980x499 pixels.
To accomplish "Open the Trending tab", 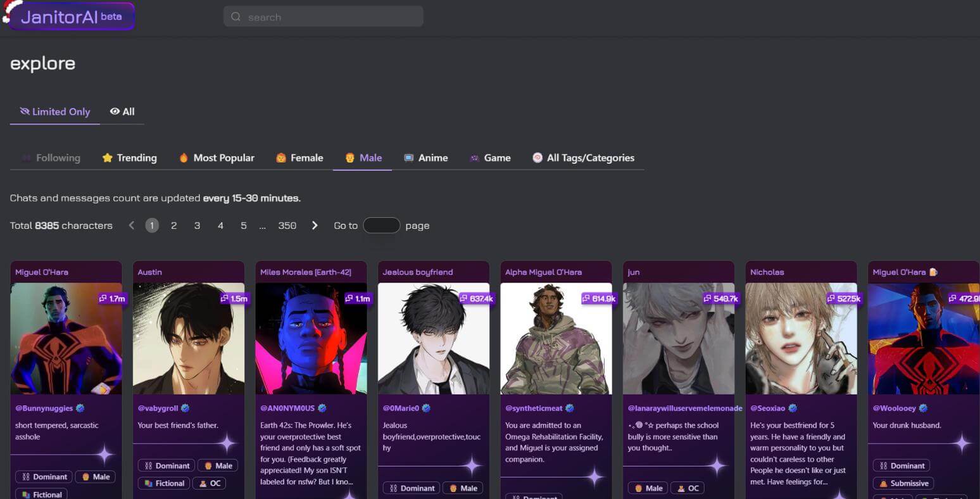I will tap(129, 158).
